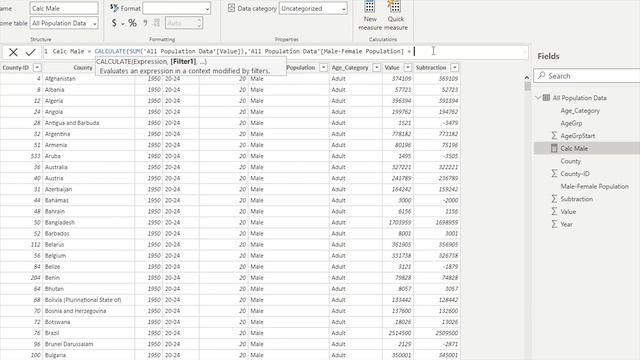The height and width of the screenshot is (360, 640).
Task: Open Subtraction column filter dropdown
Action: pyautogui.click(x=454, y=67)
